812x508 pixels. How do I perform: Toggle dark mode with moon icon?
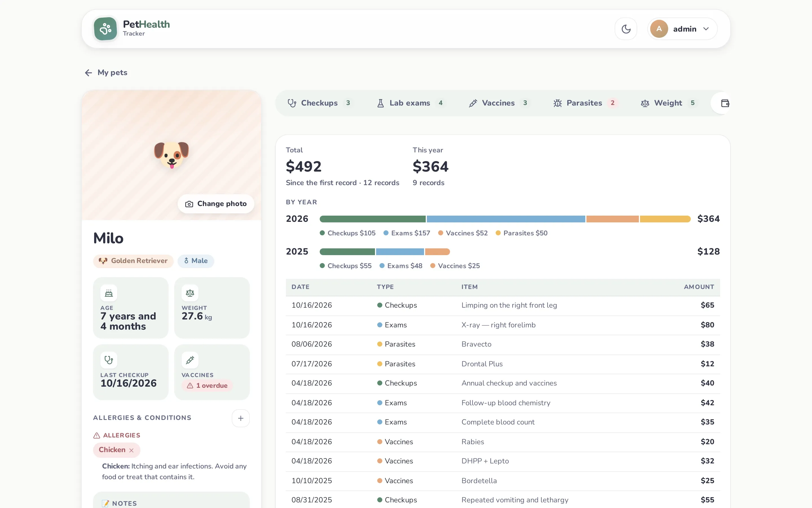point(626,29)
